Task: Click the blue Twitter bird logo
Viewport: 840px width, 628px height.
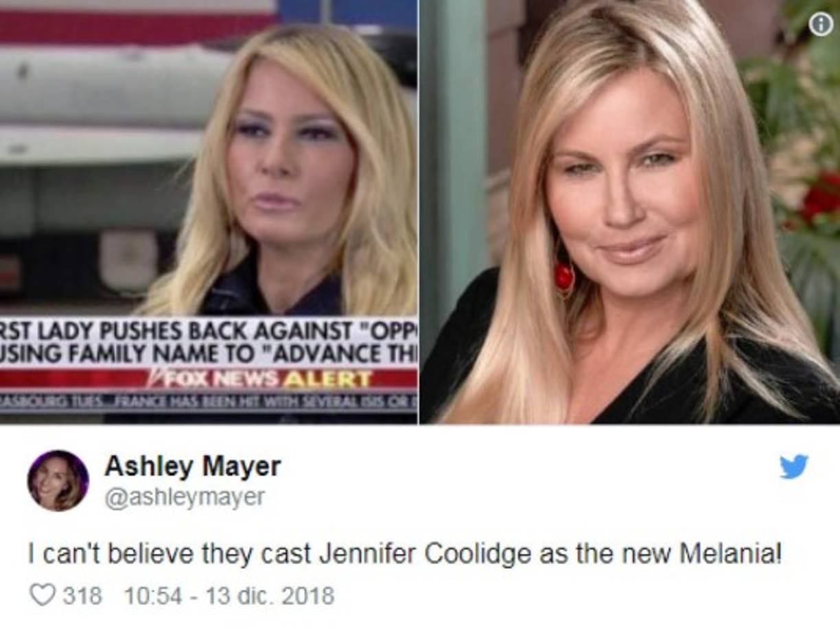Action: [x=794, y=467]
